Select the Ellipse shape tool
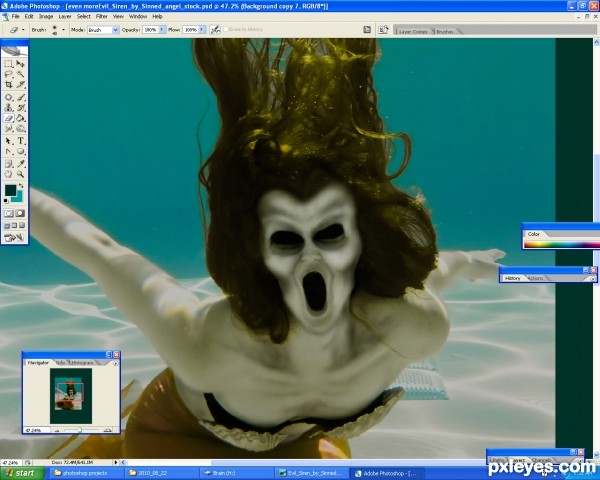The image size is (600, 480). pos(21,151)
